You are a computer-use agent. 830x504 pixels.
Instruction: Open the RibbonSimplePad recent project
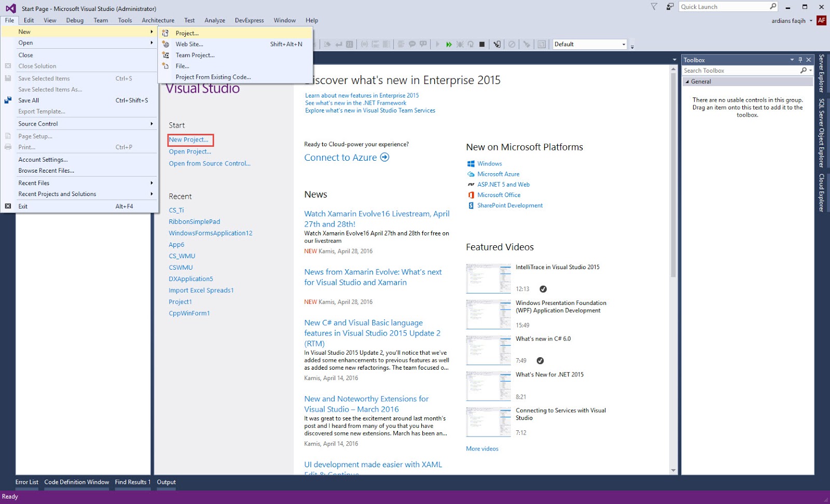[194, 221]
